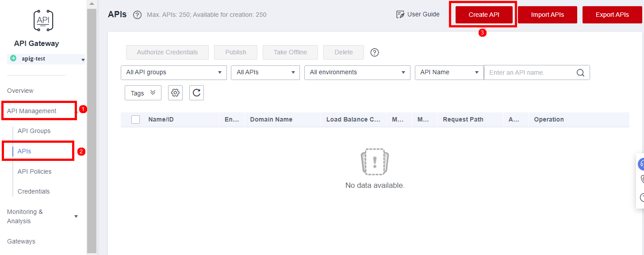
Task: Open table column settings gear icon
Action: tap(176, 93)
